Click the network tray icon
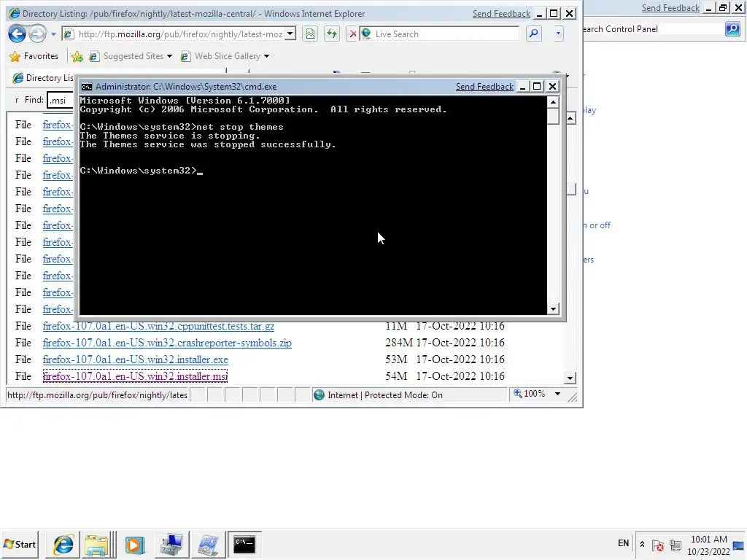 coord(675,545)
